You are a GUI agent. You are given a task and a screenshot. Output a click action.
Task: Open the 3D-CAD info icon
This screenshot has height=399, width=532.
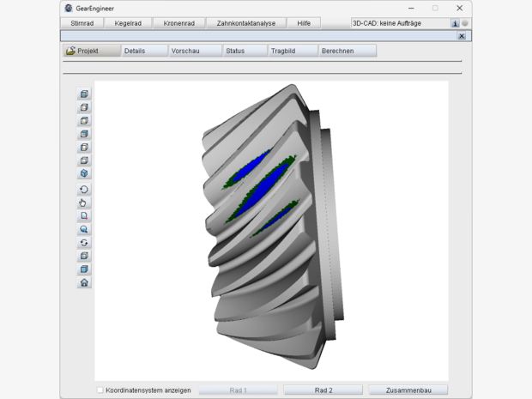coord(455,23)
